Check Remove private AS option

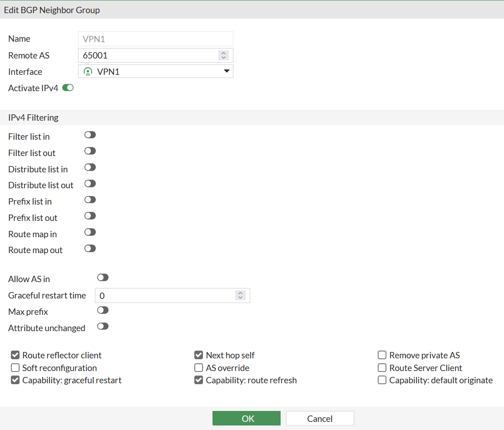point(382,355)
